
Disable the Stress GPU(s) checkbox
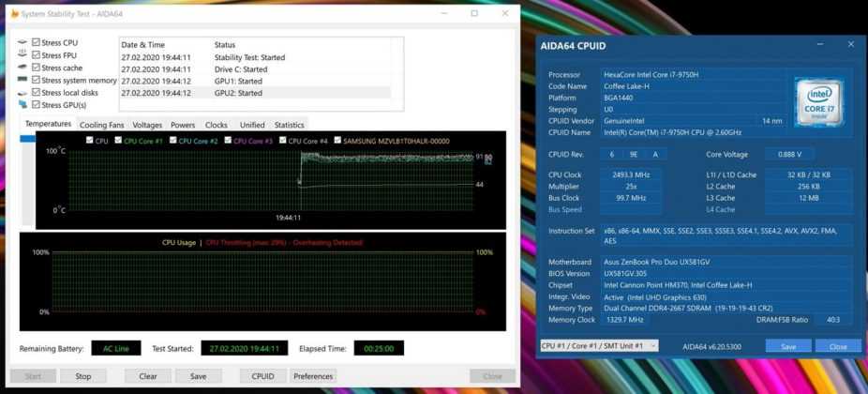(x=36, y=105)
